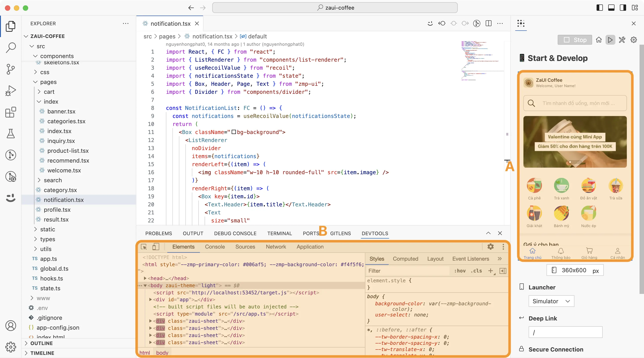The width and height of the screenshot is (644, 358).
Task: Open DevTools settings gear
Action: pyautogui.click(x=491, y=247)
